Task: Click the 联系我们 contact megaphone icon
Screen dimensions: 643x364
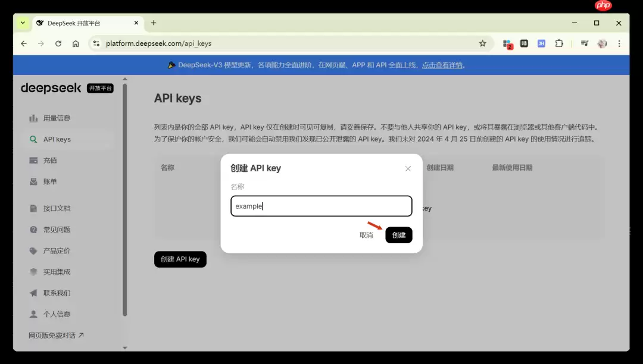Action: [32, 293]
